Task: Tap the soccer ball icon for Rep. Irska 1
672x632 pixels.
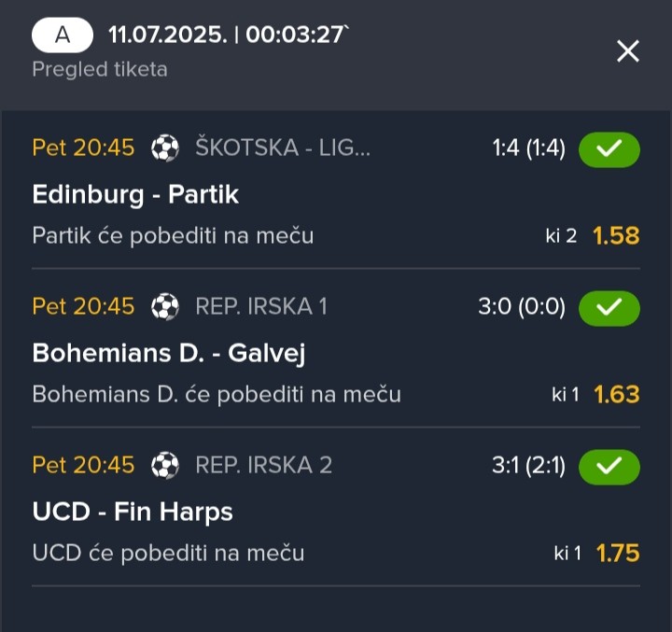Action: (165, 306)
